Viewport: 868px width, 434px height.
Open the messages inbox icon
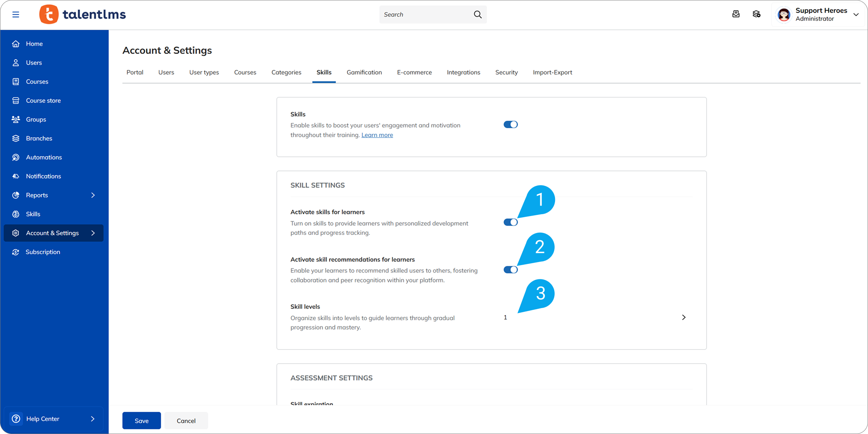click(x=736, y=14)
